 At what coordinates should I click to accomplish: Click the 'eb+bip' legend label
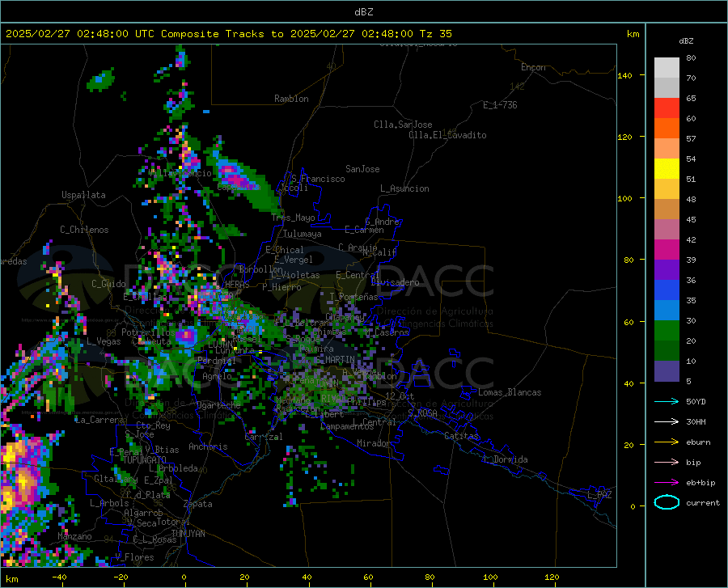700,483
